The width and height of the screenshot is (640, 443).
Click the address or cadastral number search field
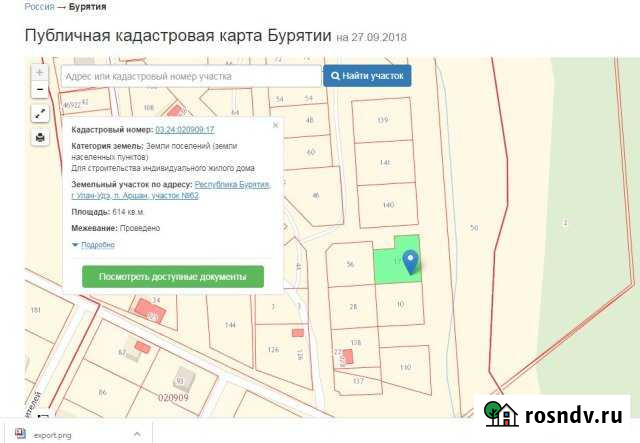coord(191,76)
